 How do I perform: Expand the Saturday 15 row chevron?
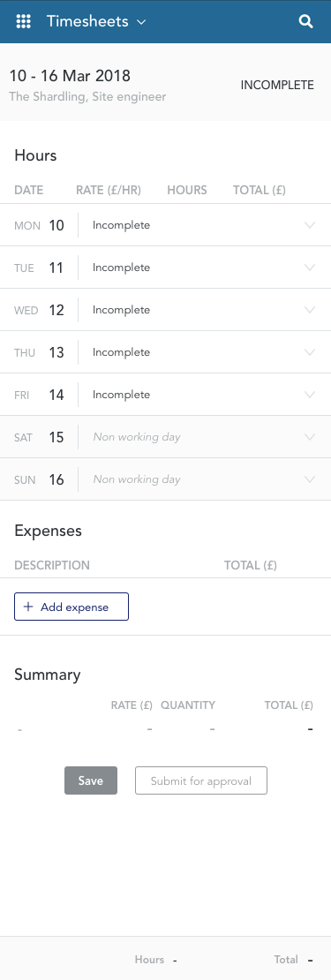click(309, 437)
